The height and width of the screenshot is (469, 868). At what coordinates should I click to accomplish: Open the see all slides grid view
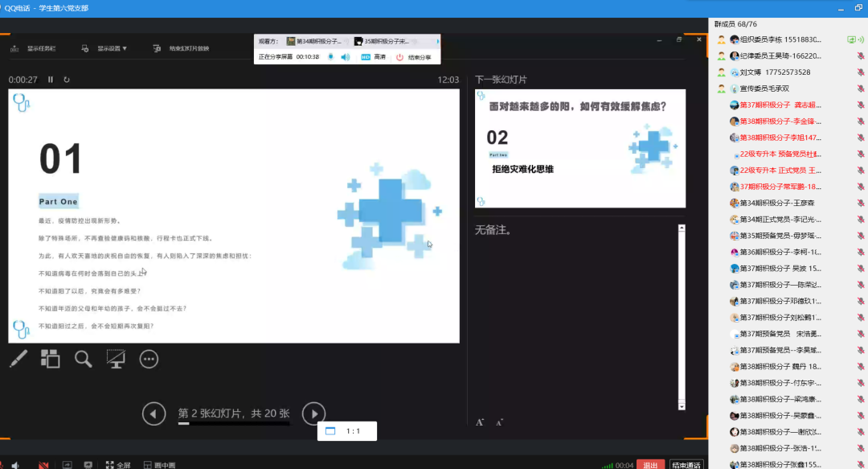51,359
